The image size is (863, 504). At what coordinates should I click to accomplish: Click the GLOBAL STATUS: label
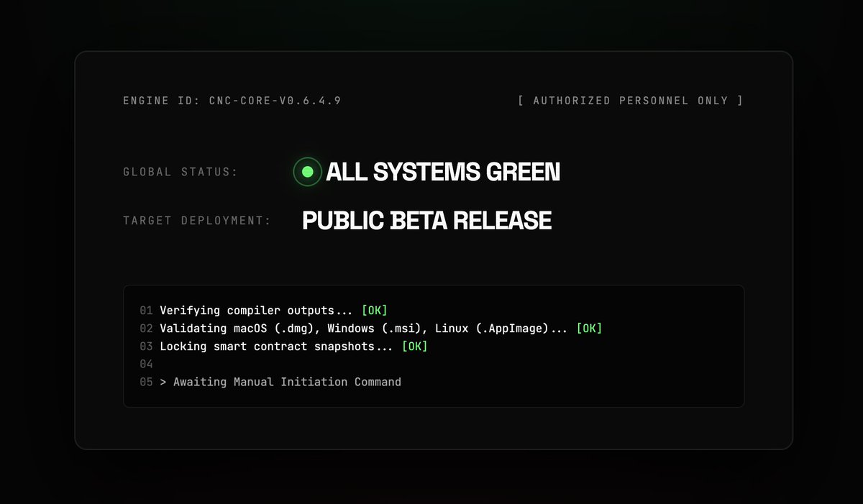[181, 172]
